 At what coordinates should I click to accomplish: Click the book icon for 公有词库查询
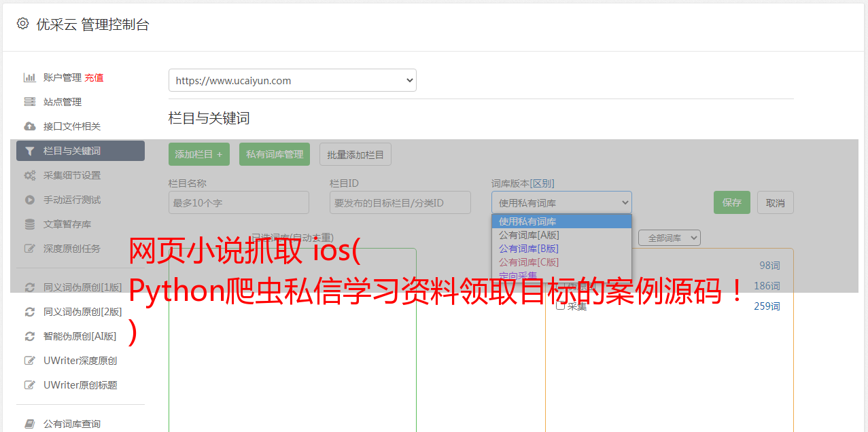pos(29,424)
